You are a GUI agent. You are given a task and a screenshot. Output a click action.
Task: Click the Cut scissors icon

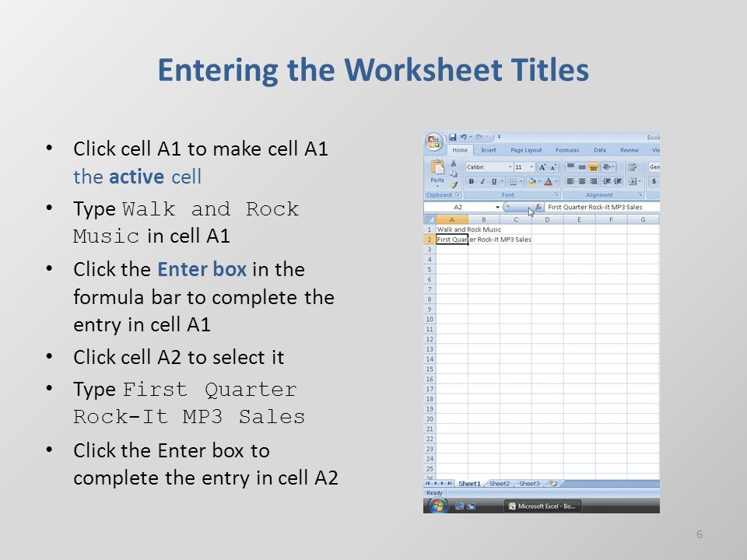[454, 163]
